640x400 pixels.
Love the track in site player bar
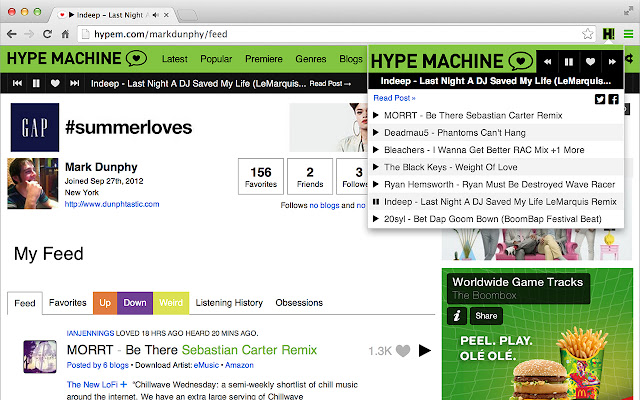pyautogui.click(x=55, y=83)
